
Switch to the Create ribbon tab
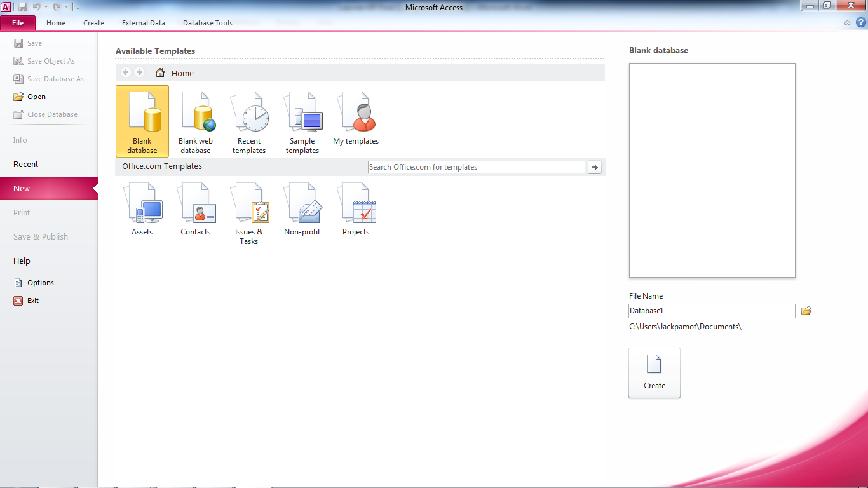click(93, 23)
